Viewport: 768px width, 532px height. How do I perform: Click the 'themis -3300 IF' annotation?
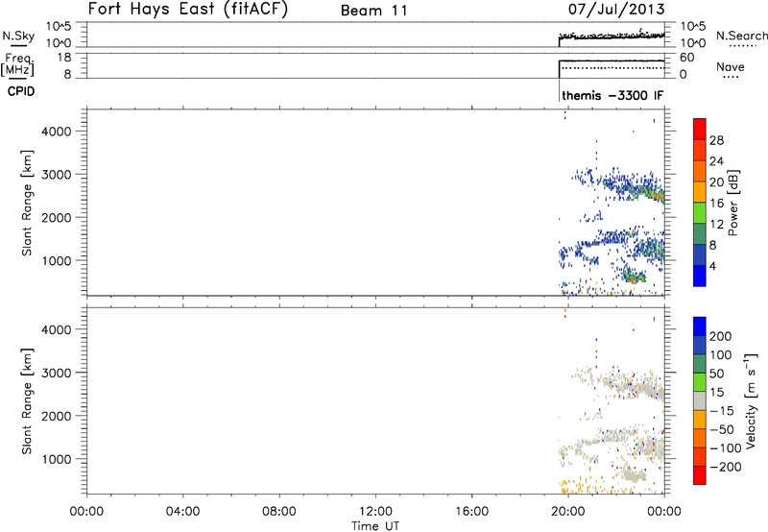point(612,95)
